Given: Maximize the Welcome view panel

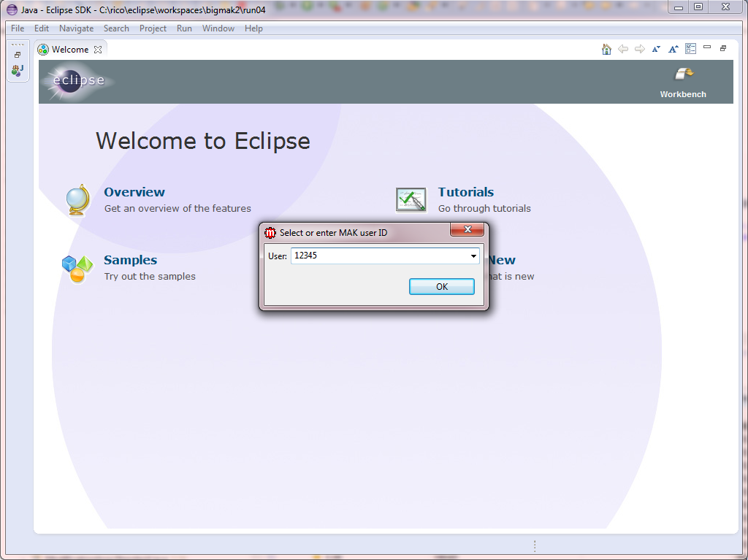Looking at the screenshot, I should tap(723, 48).
